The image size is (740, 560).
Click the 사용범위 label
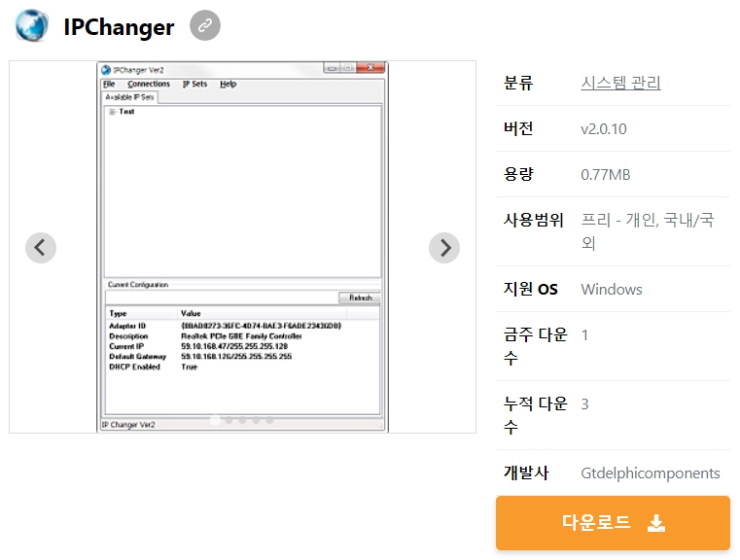point(533,220)
